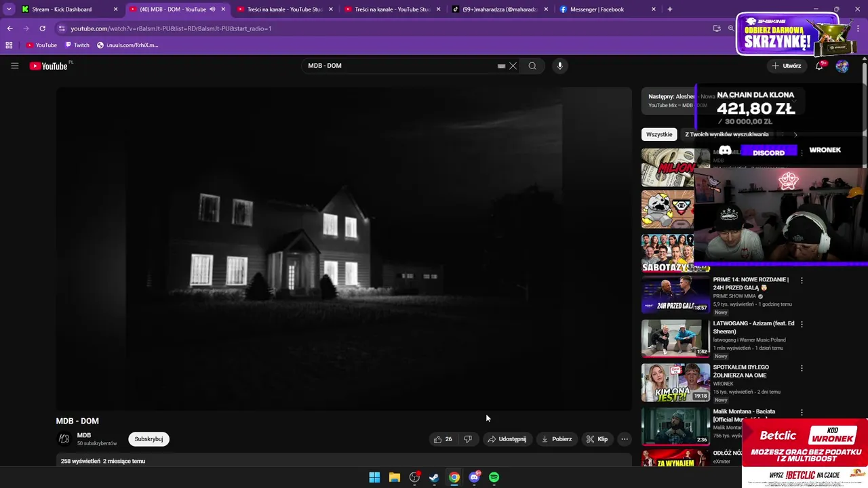Like the MDB - DOM video

click(x=443, y=439)
